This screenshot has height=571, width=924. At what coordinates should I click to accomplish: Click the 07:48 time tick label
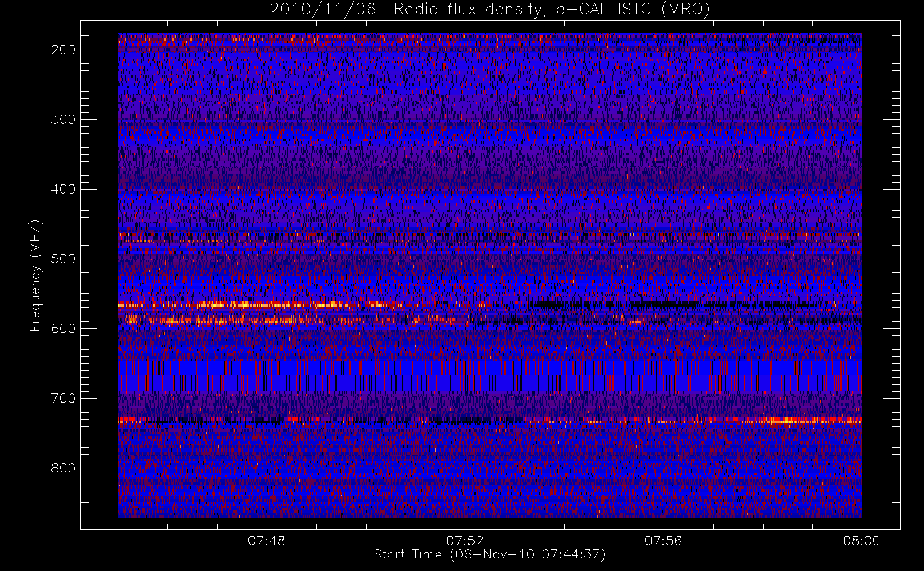click(267, 541)
